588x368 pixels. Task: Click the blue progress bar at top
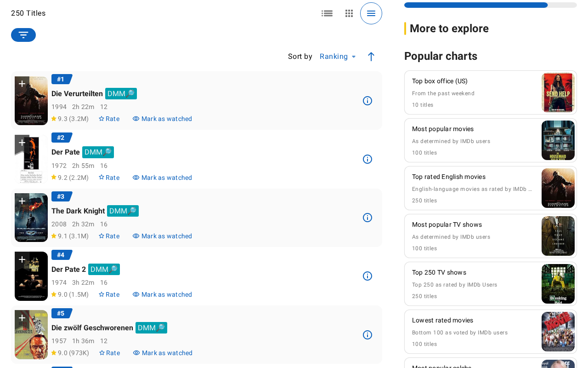(475, 4)
